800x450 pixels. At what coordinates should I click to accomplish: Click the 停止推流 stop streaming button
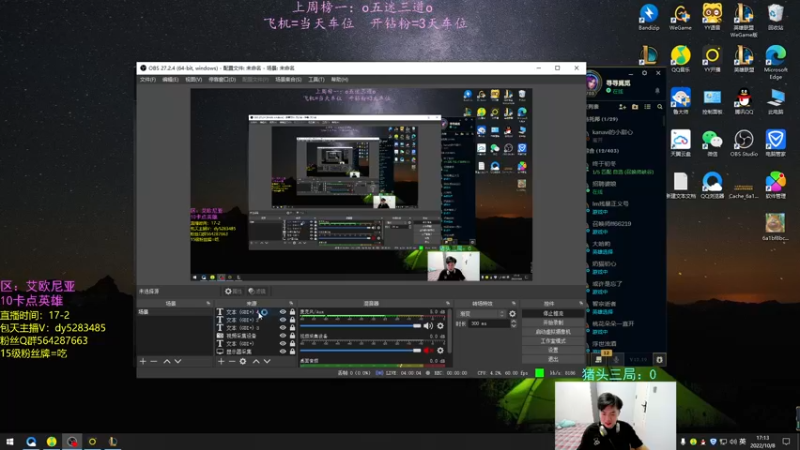tap(553, 313)
